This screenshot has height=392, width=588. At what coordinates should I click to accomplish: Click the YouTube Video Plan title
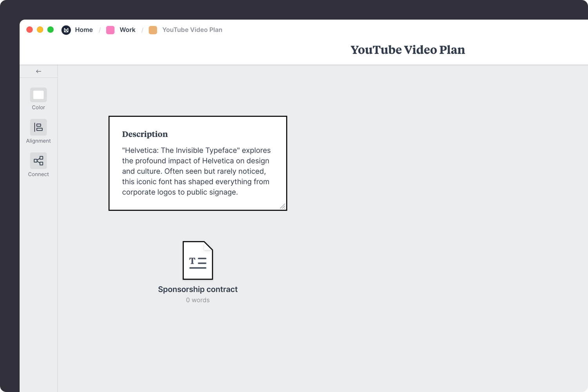click(408, 50)
